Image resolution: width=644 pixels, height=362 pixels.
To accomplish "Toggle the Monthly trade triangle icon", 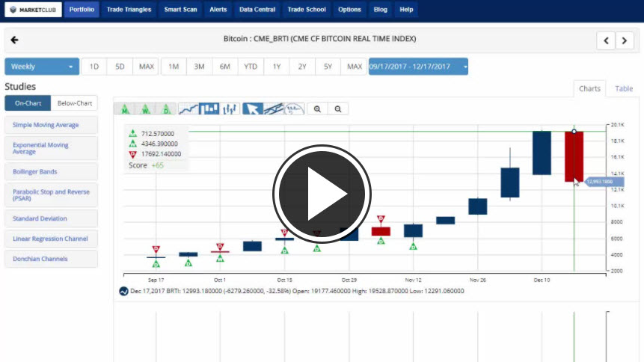I will tap(125, 109).
